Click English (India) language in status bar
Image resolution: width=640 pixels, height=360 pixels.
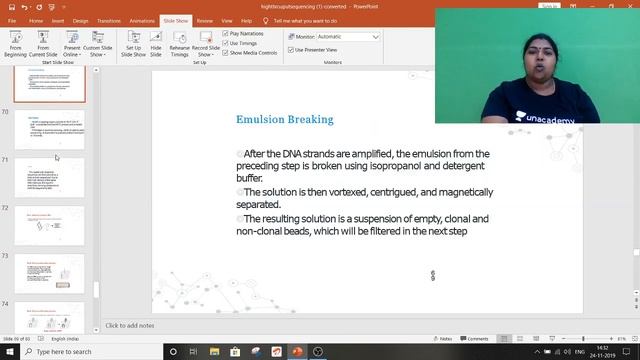(x=65, y=339)
